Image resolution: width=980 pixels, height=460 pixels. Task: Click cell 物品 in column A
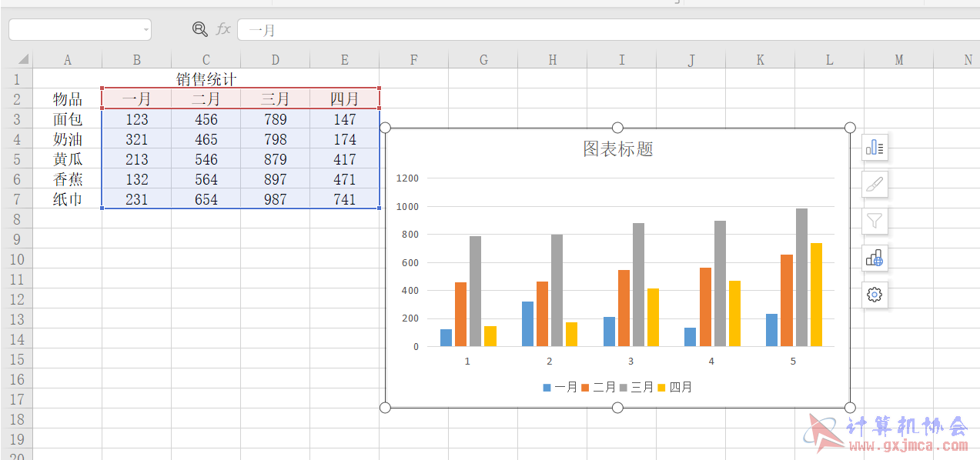click(67, 98)
